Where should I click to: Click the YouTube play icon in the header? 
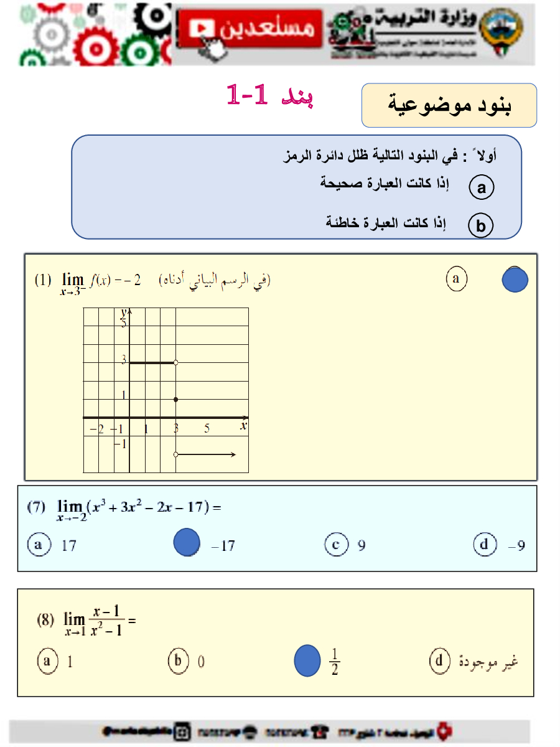tap(201, 27)
